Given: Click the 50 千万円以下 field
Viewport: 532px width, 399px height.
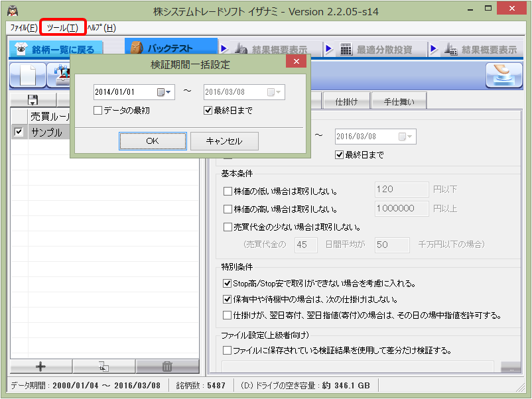Looking at the screenshot, I should tap(392, 245).
